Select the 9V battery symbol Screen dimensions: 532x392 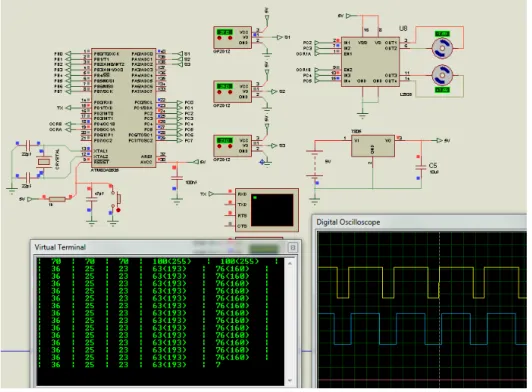pyautogui.click(x=315, y=164)
